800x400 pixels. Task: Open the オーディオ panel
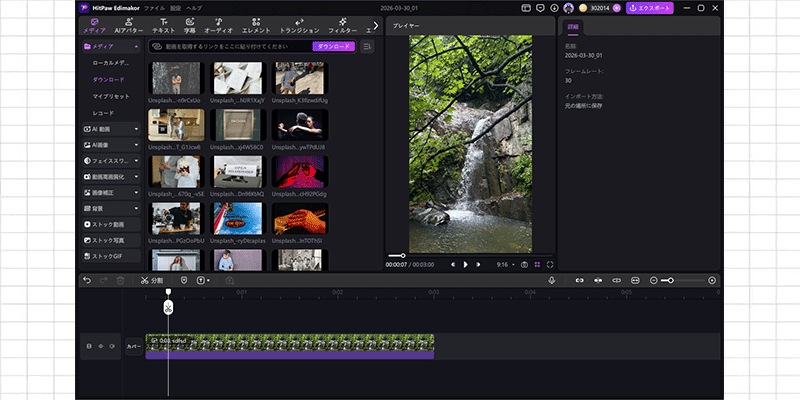tap(218, 25)
